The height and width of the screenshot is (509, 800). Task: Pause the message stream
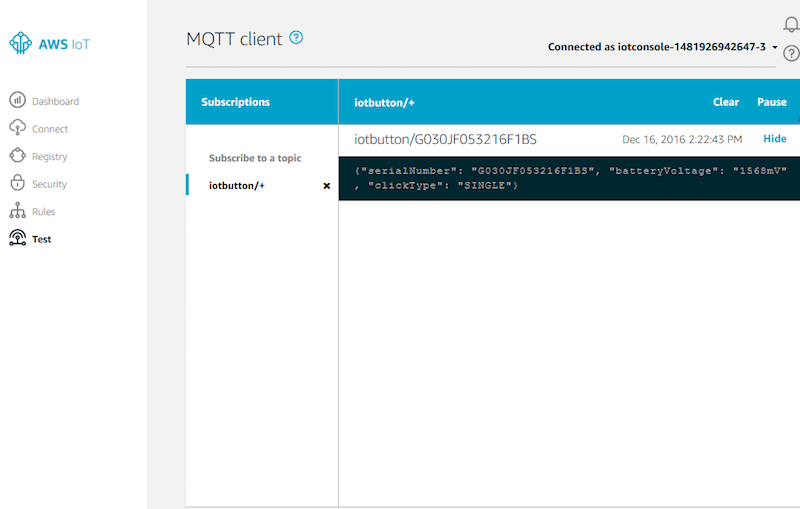coord(771,102)
